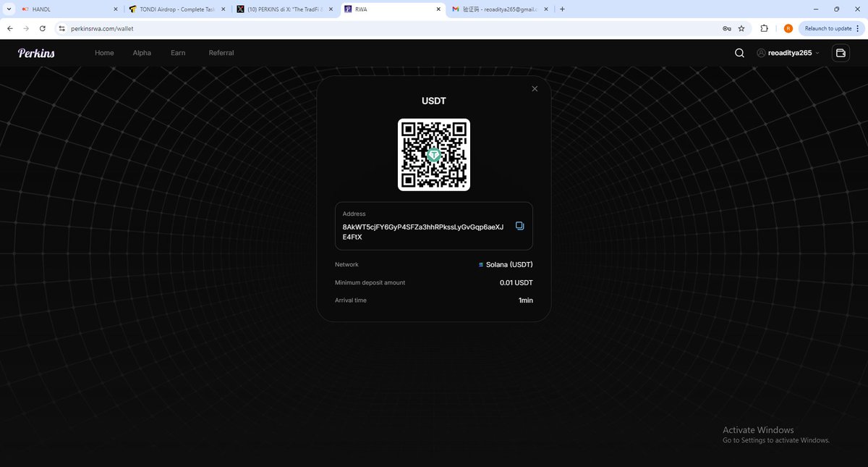Screen dimensions: 868x467
Task: Click the USDT dialog title
Action: 434,101
